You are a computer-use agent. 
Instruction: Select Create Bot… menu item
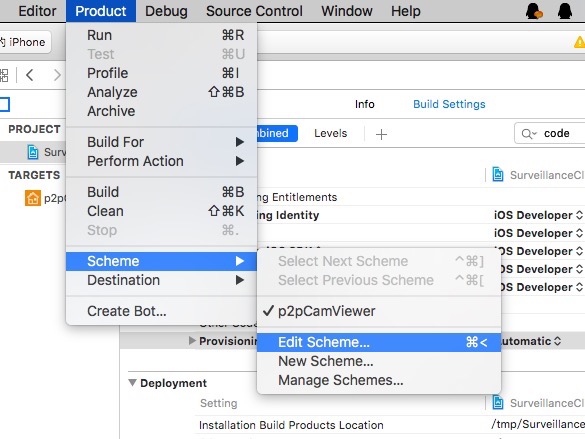coord(162,311)
